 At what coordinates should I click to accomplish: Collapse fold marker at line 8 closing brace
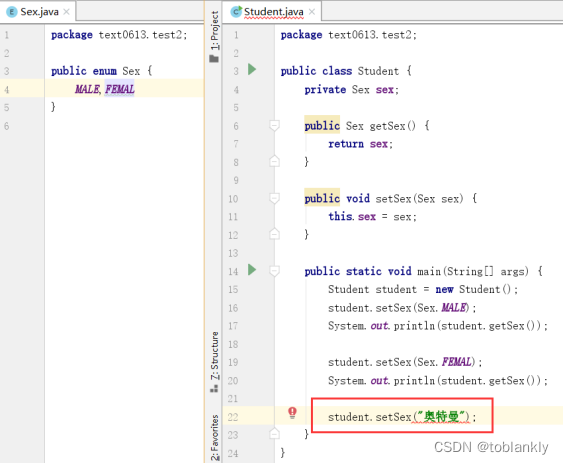pos(274,162)
